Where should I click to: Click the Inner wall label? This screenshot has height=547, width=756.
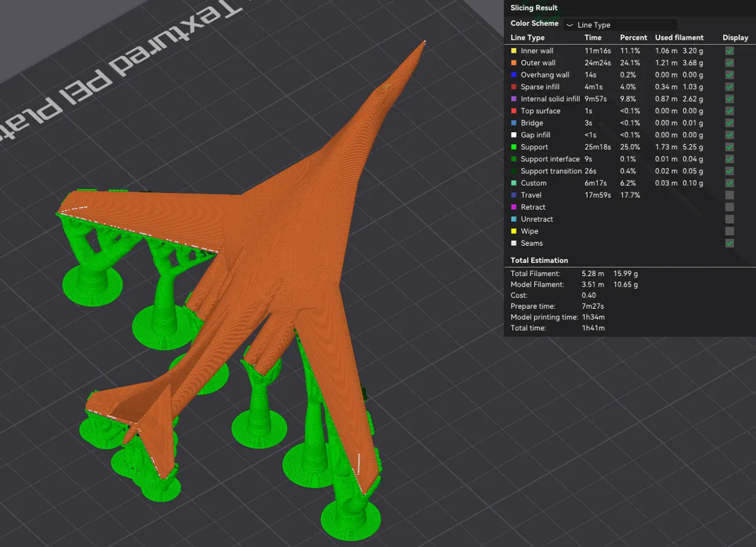point(537,50)
